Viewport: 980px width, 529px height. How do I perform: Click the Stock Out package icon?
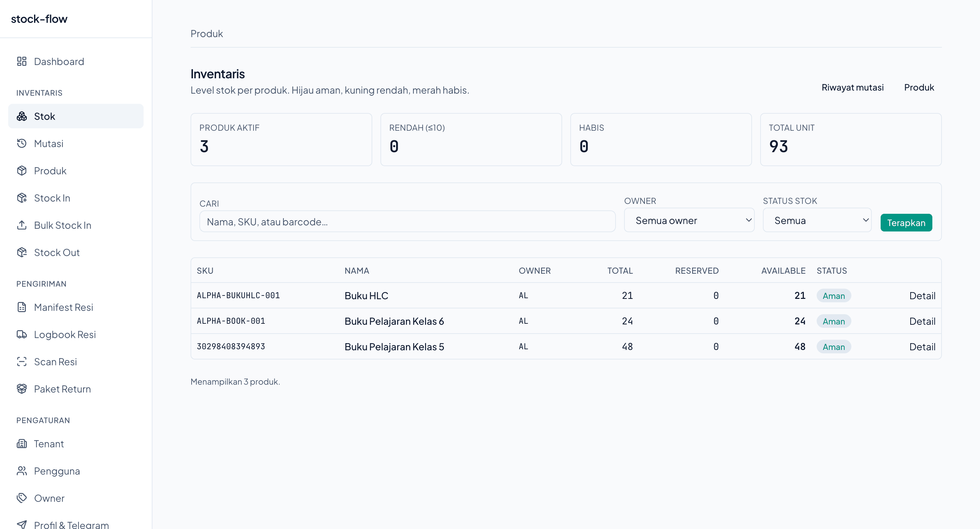(x=22, y=252)
